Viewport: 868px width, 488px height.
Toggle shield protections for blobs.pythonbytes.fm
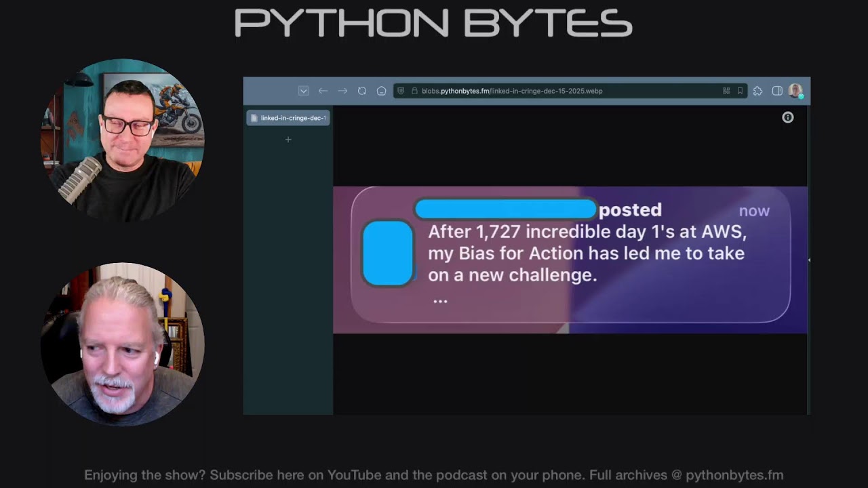(x=401, y=91)
